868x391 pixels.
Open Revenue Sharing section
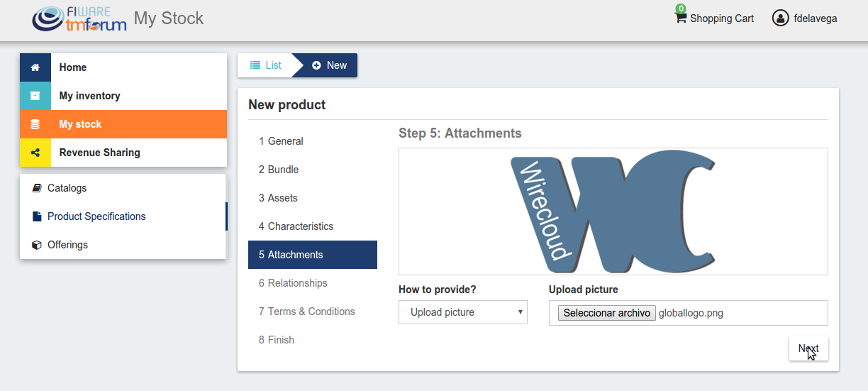pos(123,153)
